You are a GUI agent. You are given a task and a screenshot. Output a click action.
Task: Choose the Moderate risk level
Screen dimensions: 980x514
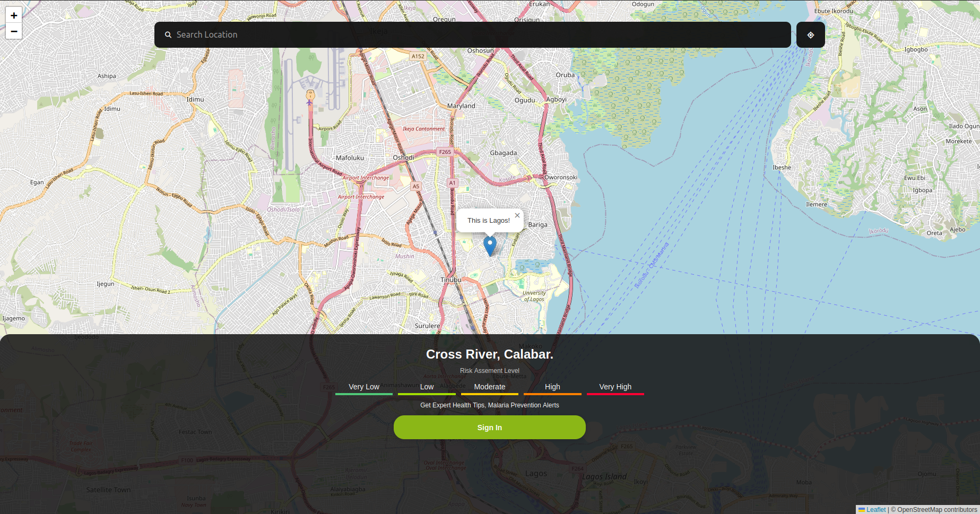tap(489, 387)
